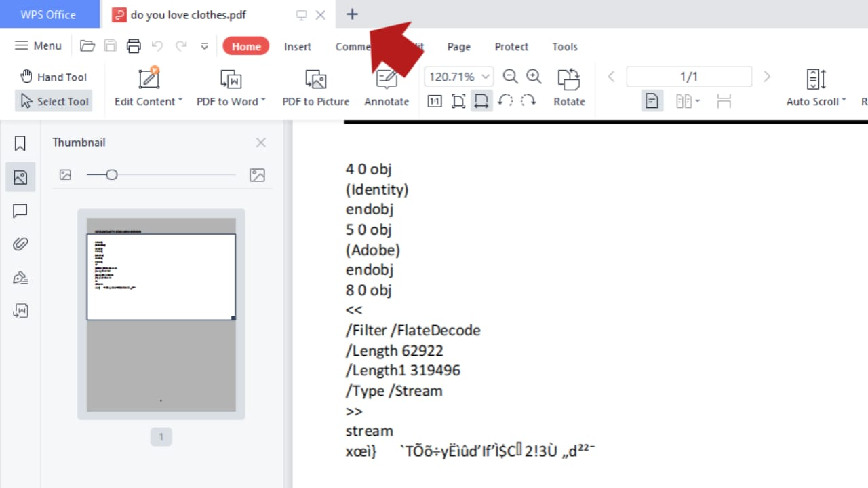Click the rotate clockwise icon
The height and width of the screenshot is (488, 868).
(x=528, y=100)
